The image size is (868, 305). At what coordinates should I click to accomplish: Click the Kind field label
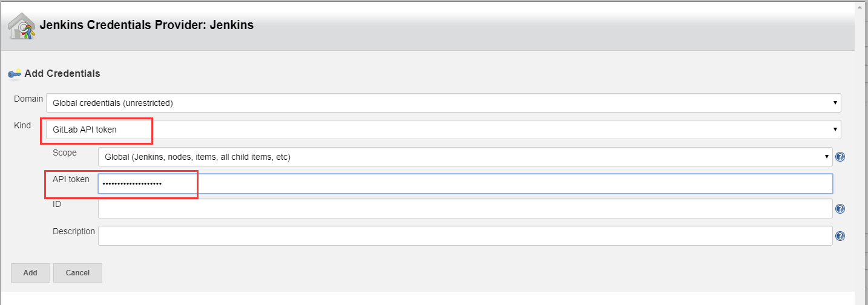click(22, 125)
